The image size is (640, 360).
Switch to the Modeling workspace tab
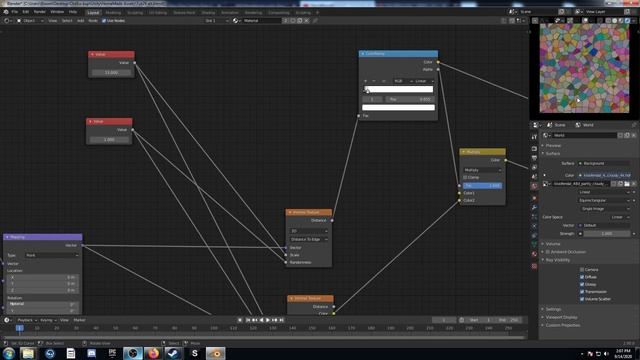tap(113, 13)
